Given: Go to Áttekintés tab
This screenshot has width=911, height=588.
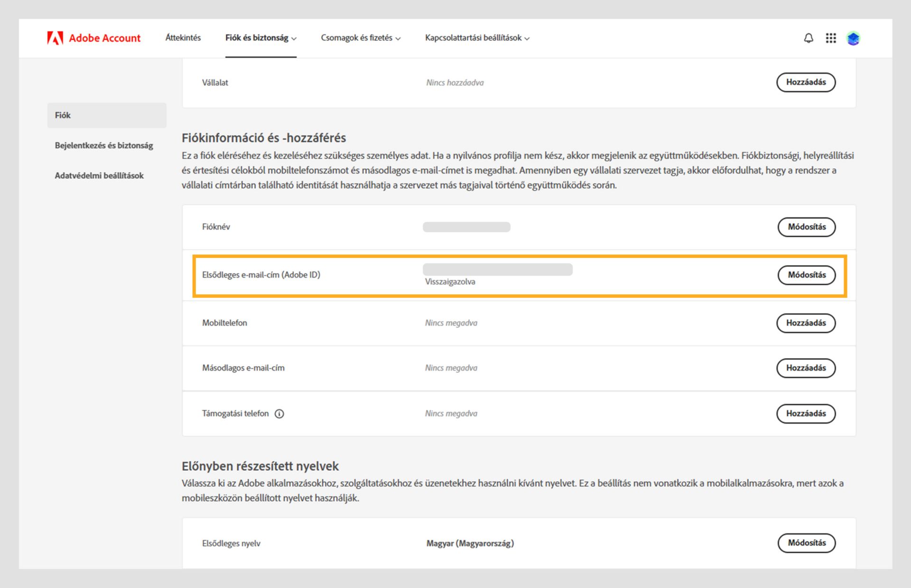Looking at the screenshot, I should (183, 38).
